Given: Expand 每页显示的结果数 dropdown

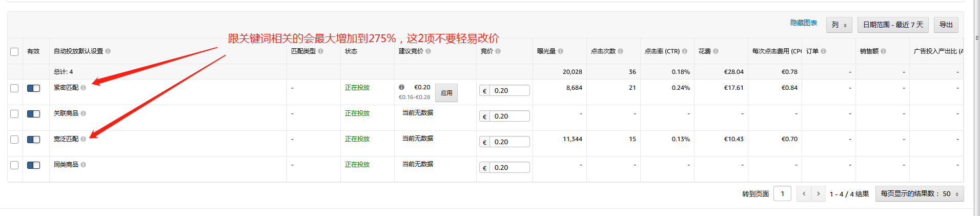Looking at the screenshot, I should [x=919, y=194].
